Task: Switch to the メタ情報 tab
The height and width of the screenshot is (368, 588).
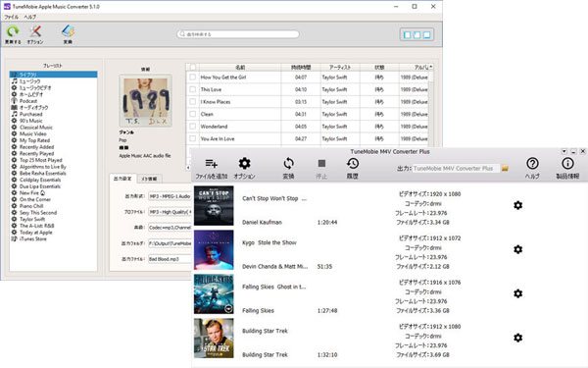Action: (x=149, y=179)
